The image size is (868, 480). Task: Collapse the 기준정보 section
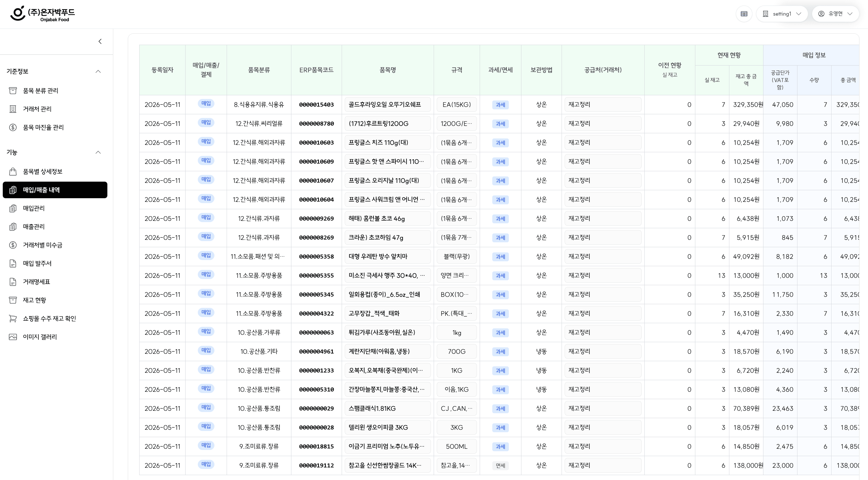pos(98,71)
